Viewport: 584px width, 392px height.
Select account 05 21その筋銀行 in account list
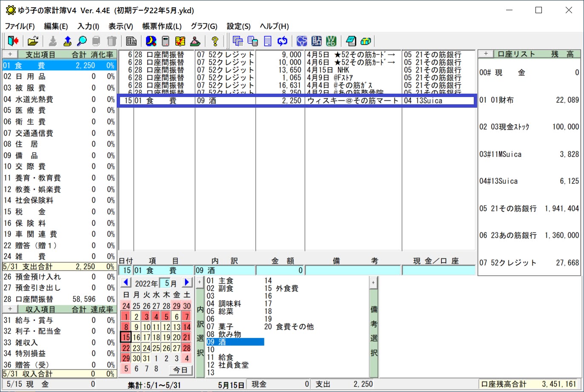(x=529, y=209)
